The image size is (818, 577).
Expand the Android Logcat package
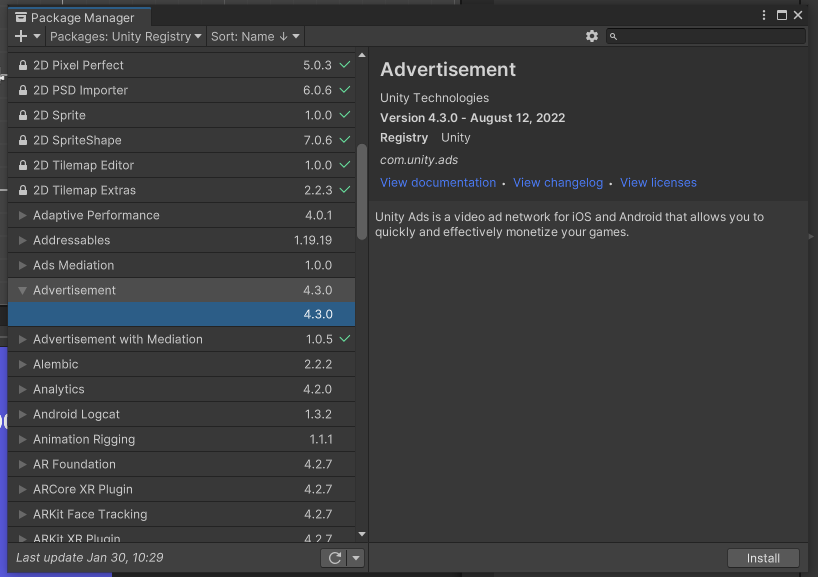22,415
